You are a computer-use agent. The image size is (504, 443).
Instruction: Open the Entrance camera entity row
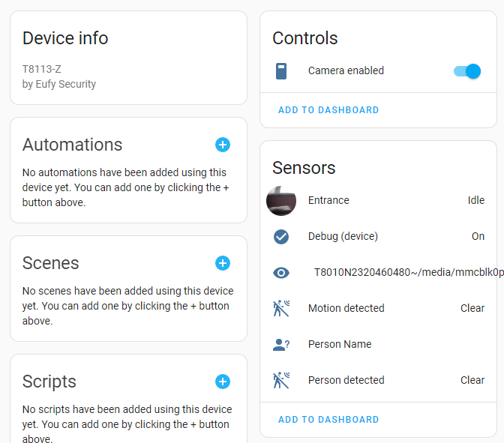(x=328, y=200)
